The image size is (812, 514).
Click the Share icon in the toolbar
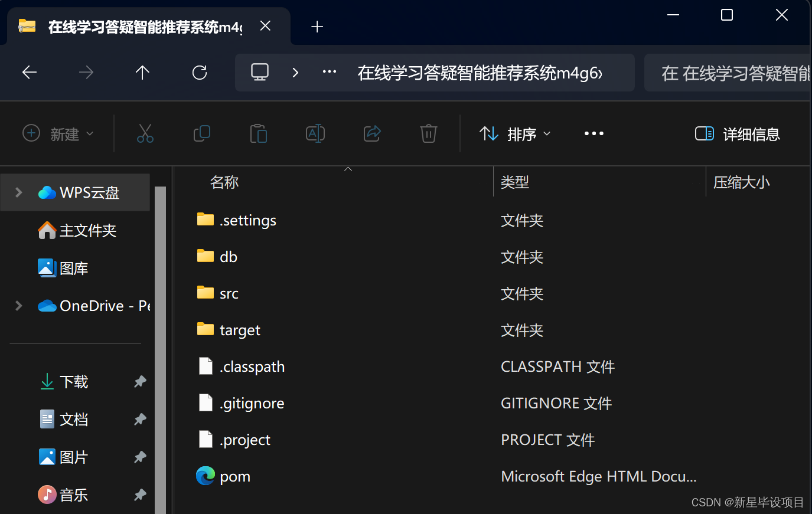tap(372, 133)
